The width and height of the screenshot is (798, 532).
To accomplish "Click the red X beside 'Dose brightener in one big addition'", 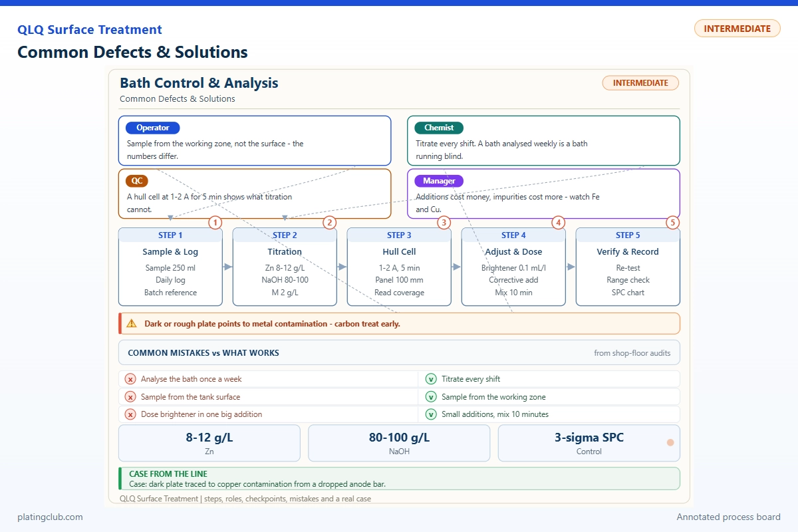I will (130, 414).
